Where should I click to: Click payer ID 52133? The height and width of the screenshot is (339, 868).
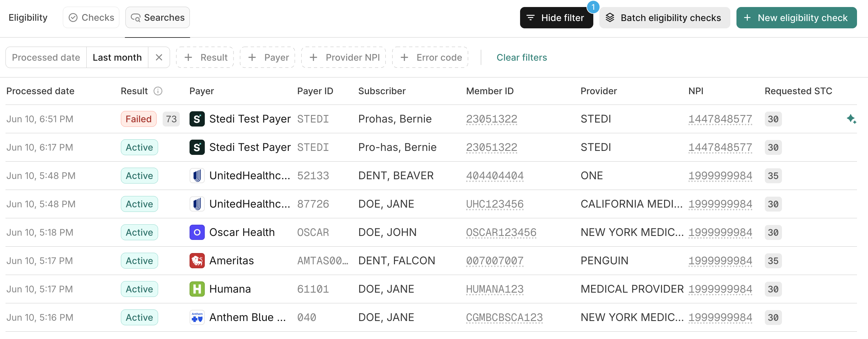(313, 176)
